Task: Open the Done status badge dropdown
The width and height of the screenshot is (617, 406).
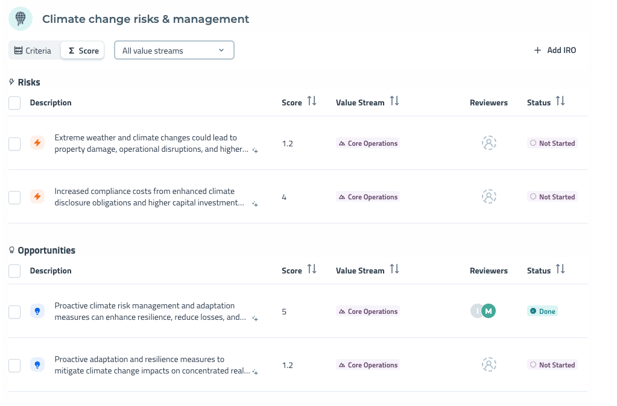Action: pos(543,311)
